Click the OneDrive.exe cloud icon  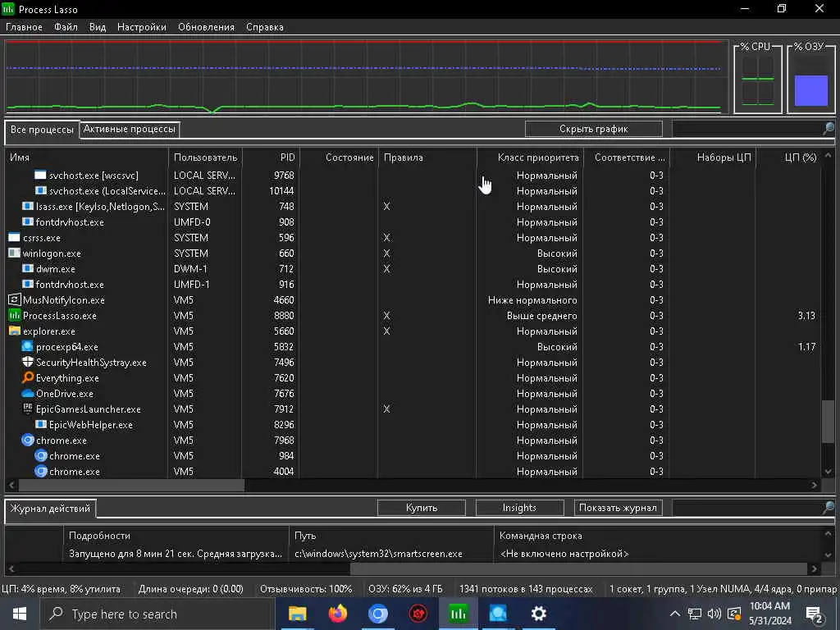point(27,393)
